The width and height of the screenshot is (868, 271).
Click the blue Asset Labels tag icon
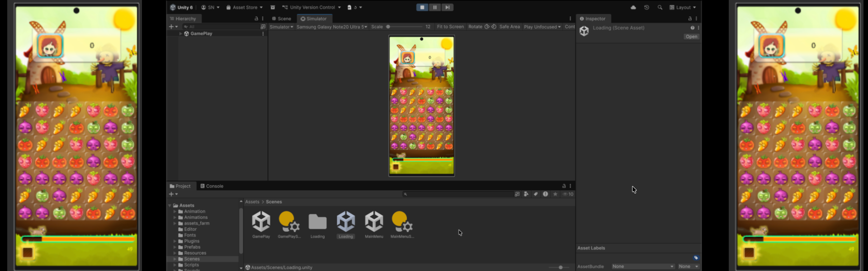696,257
